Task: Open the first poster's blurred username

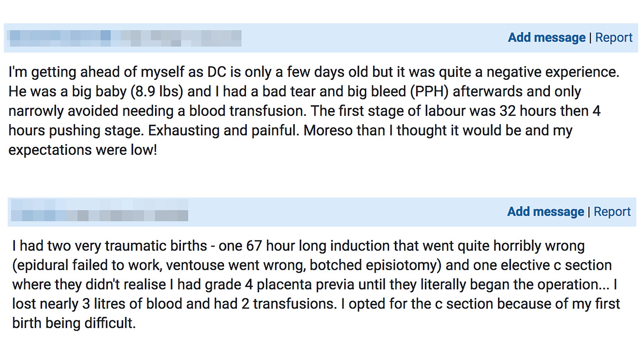Action: pyautogui.click(x=124, y=38)
